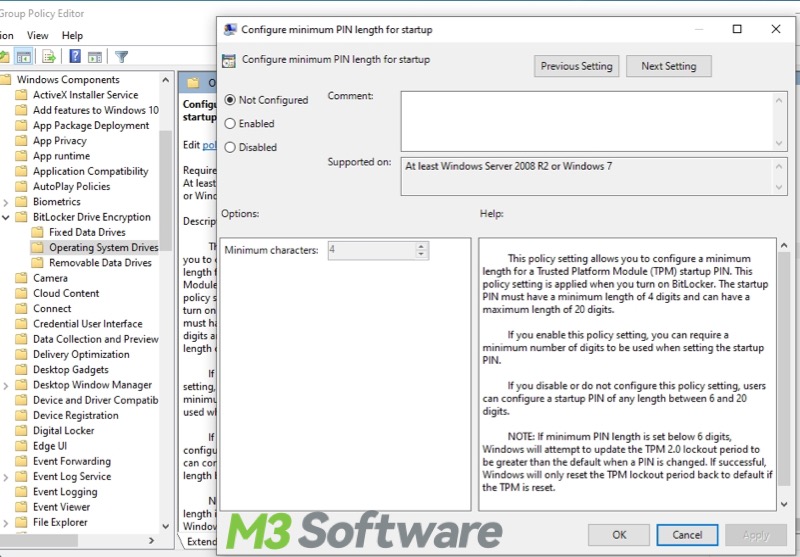Click the tree pane horizontal scroll right arrow
This screenshot has height=557, width=800.
pos(152,540)
